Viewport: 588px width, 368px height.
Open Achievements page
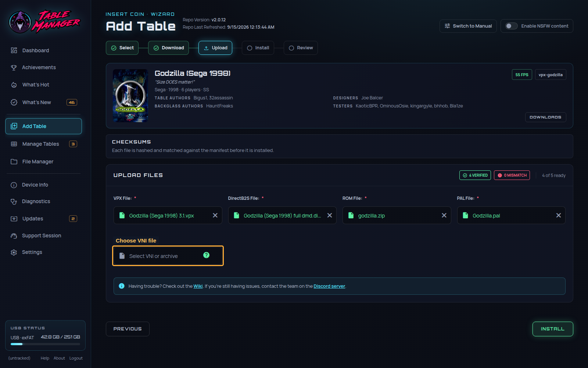pyautogui.click(x=43, y=67)
